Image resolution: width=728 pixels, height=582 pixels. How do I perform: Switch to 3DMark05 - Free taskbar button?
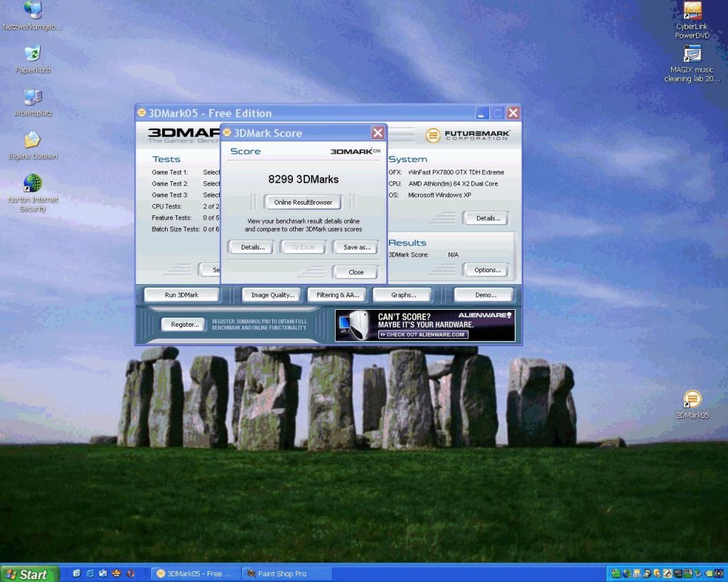coord(196,573)
